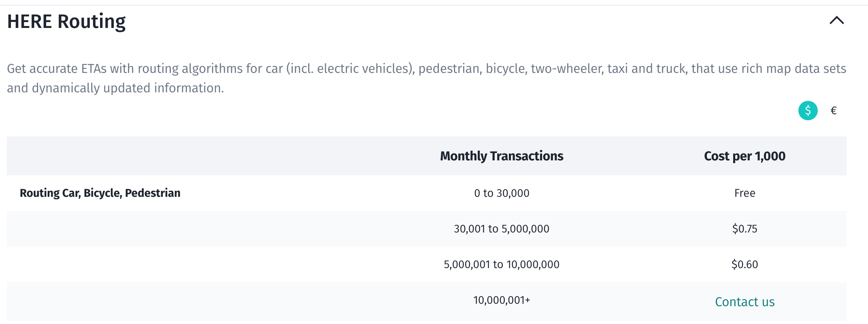Viewport: 868px width, 324px height.
Task: Select the $0.75 price cell
Action: [745, 229]
